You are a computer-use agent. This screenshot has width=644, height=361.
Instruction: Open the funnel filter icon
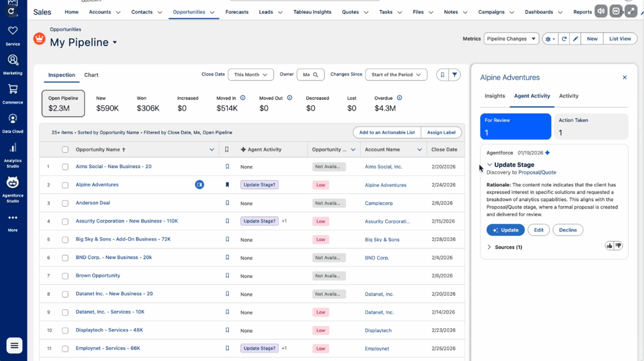pyautogui.click(x=455, y=75)
